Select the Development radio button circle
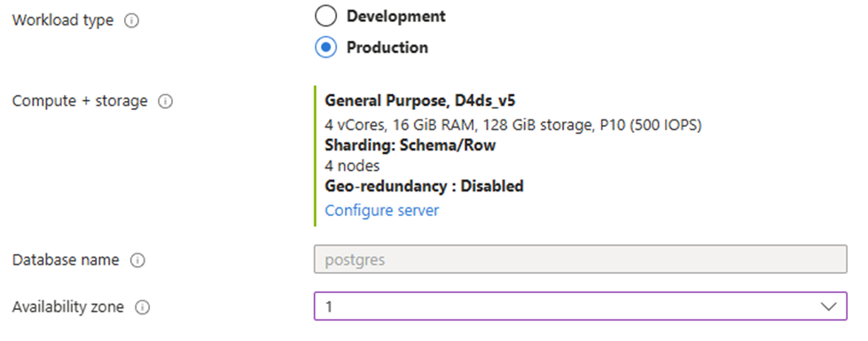Viewport: 868px width, 341px height. (325, 16)
